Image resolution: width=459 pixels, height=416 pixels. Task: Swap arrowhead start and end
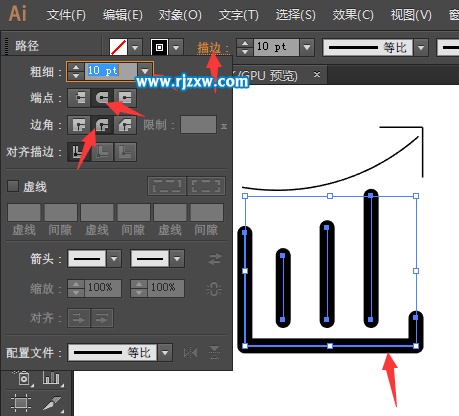point(215,259)
